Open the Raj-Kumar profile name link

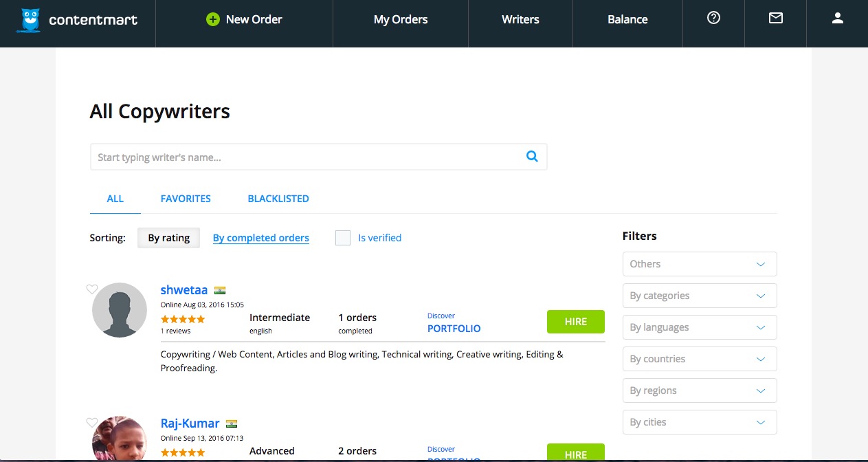[x=190, y=423]
